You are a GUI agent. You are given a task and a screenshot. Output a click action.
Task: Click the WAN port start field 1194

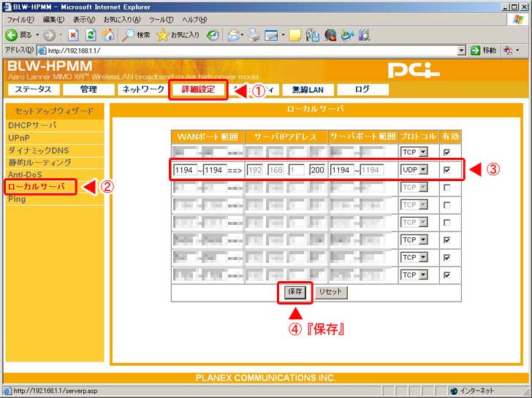point(185,170)
